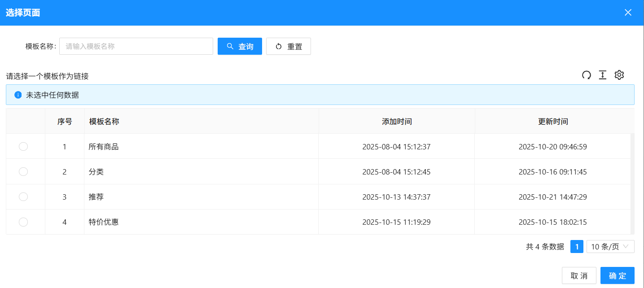The image size is (644, 288).
Task: Open the 10条/页 page size dropdown
Action: coord(610,246)
